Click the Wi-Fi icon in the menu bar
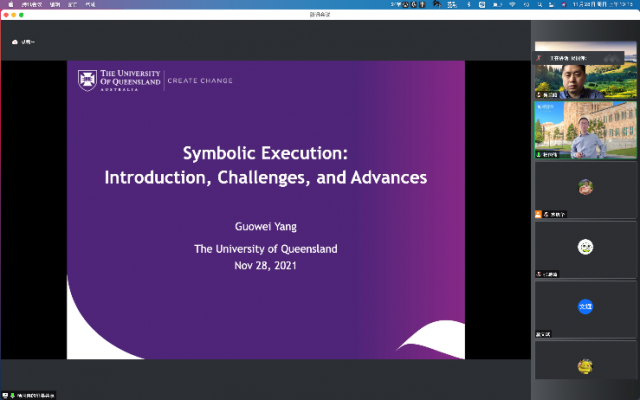Viewport: 640px width, 400px height. click(512, 5)
